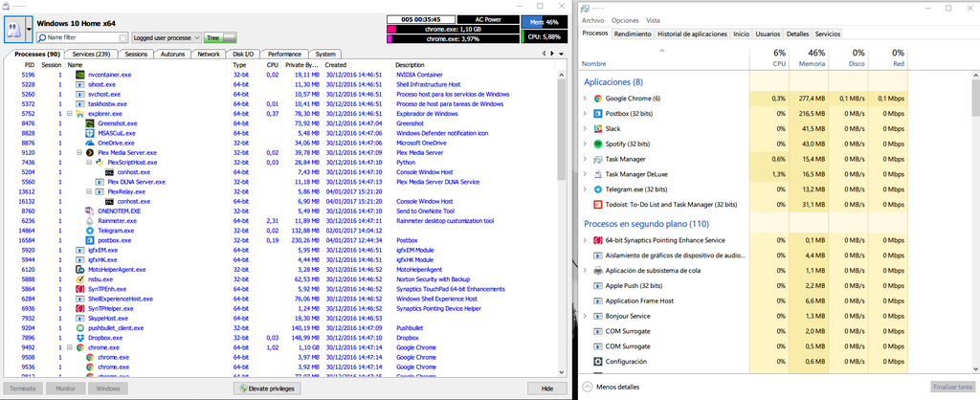Click the chrome.exe 1,10 GB memory meter
This screenshot has width=980, height=400.
(x=453, y=29)
